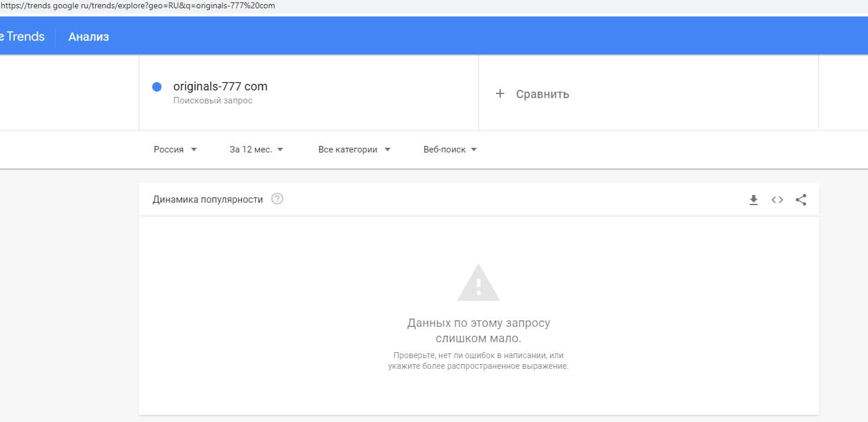The image size is (868, 422).
Task: Click the plus icon before Сравнить
Action: tap(500, 93)
